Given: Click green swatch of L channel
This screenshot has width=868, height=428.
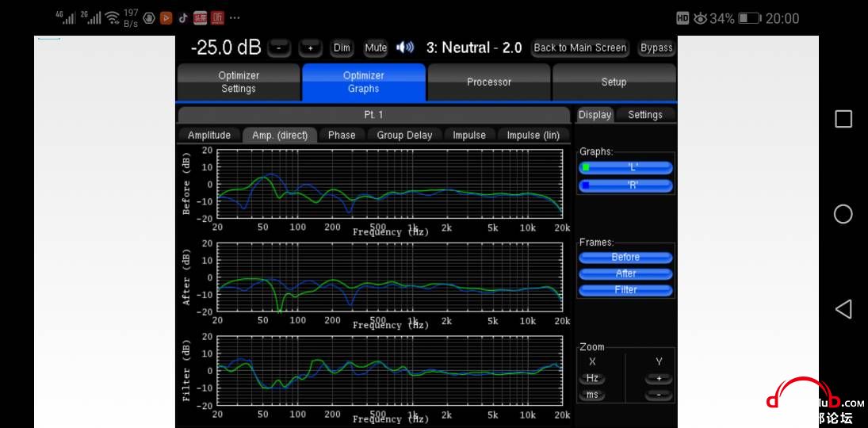Looking at the screenshot, I should point(586,168).
